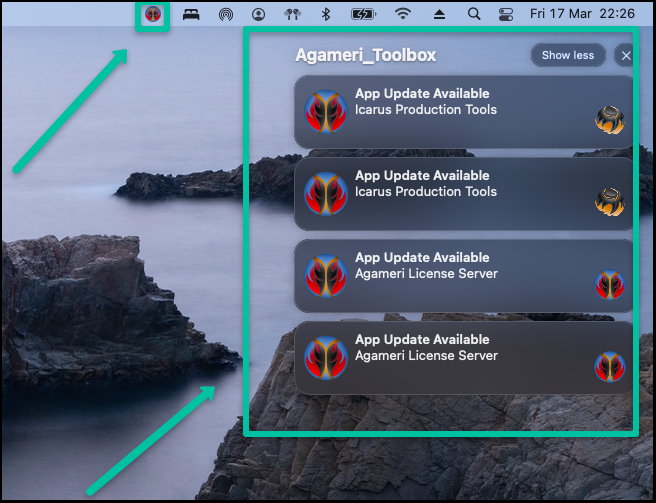Click small Agameri icon on third notification
The width and height of the screenshot is (656, 503).
(x=610, y=285)
